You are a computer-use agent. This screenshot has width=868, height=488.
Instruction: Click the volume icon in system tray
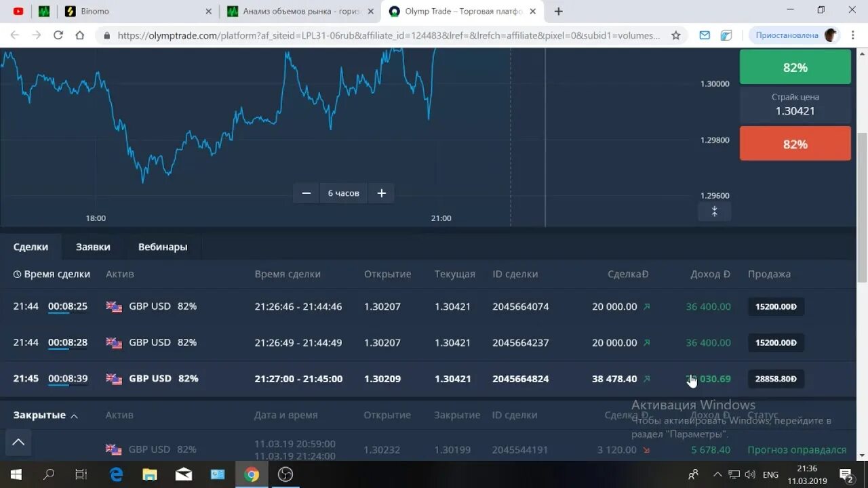click(750, 474)
